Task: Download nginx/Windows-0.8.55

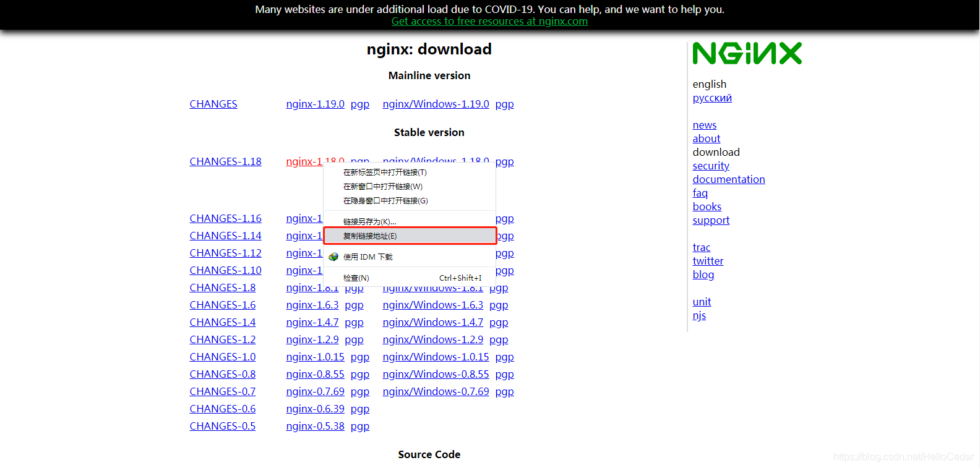Action: [x=436, y=374]
